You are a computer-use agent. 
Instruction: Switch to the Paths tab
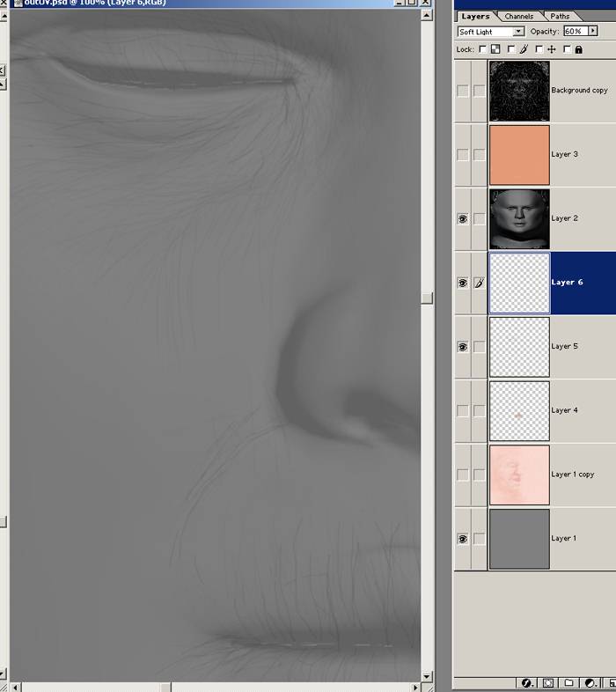(560, 16)
